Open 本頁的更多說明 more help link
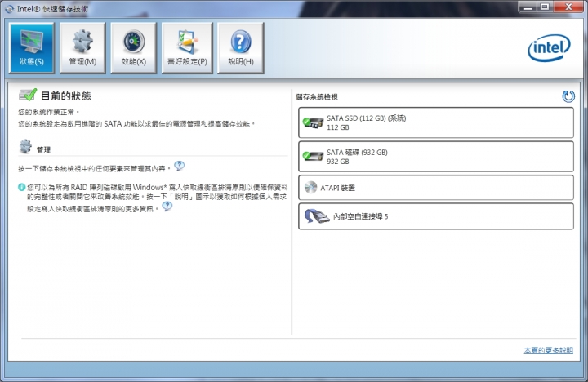588x382 pixels. tap(548, 350)
